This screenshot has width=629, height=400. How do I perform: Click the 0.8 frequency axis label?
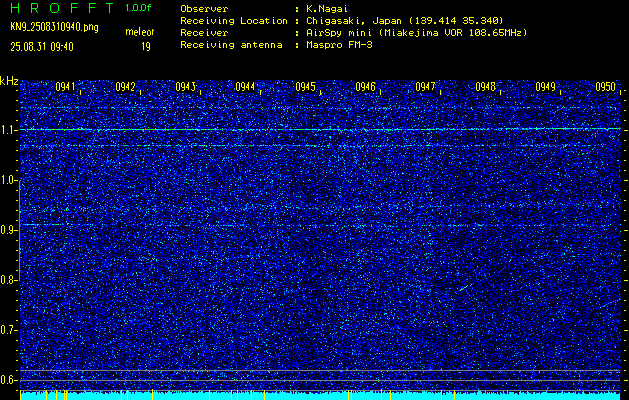[x=8, y=280]
